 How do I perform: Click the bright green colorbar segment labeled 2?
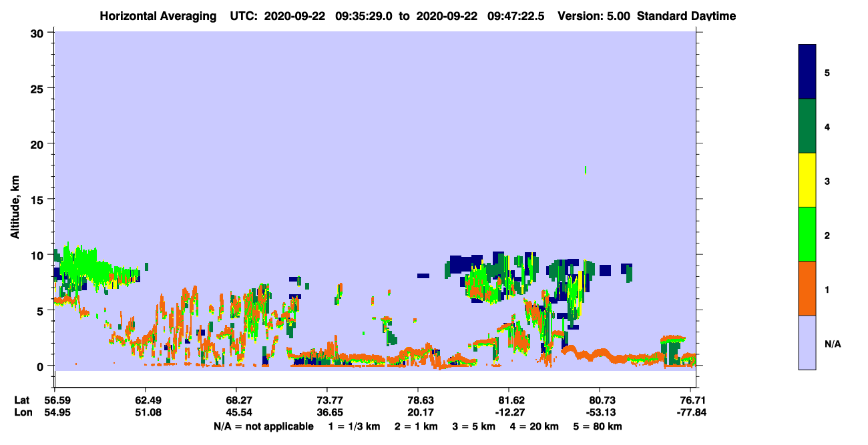807,234
